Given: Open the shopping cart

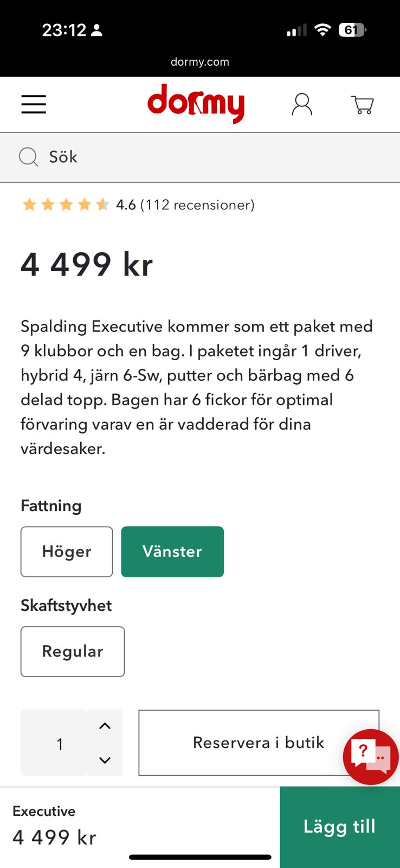Looking at the screenshot, I should point(363,104).
